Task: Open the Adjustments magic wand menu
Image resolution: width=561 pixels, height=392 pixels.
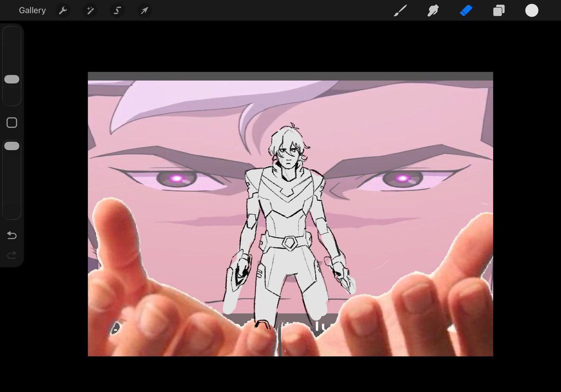Action: [90, 10]
